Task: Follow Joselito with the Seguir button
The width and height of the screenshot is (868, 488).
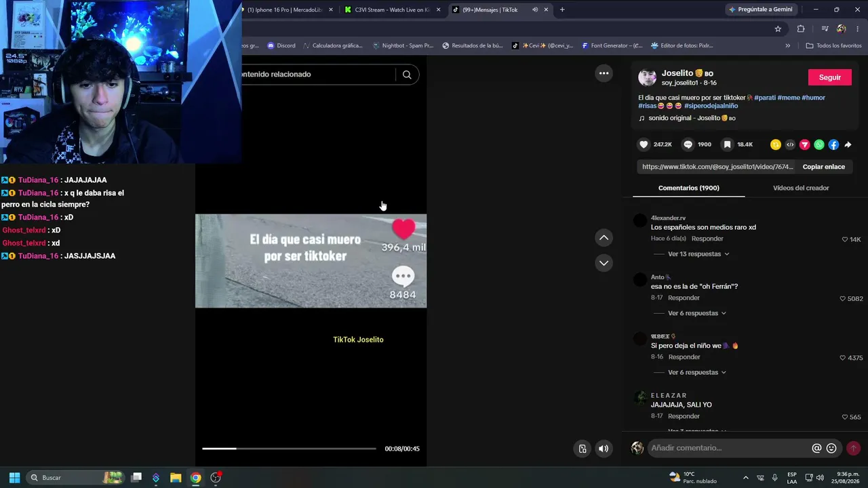Action: tap(830, 77)
